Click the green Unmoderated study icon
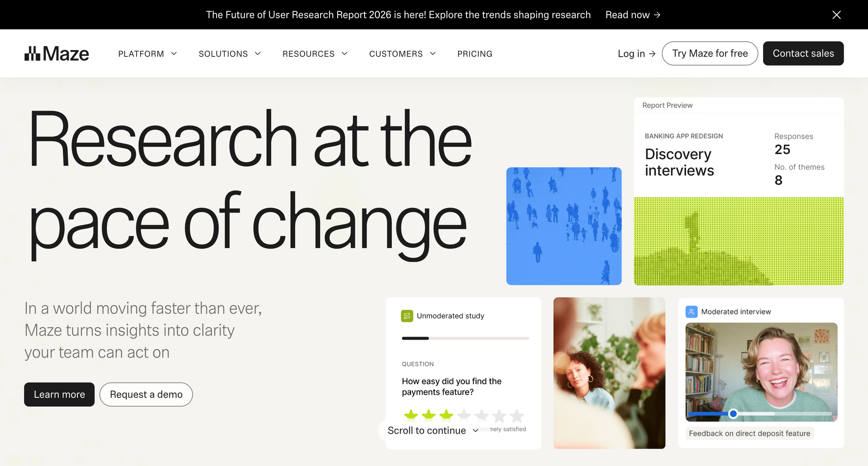Screen dimensions: 868x466 tap(407, 316)
